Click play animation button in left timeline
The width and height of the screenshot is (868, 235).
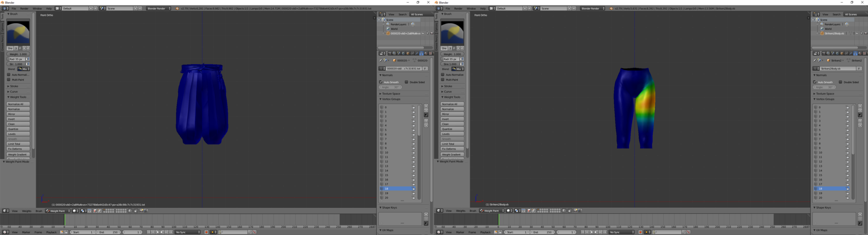(x=162, y=232)
